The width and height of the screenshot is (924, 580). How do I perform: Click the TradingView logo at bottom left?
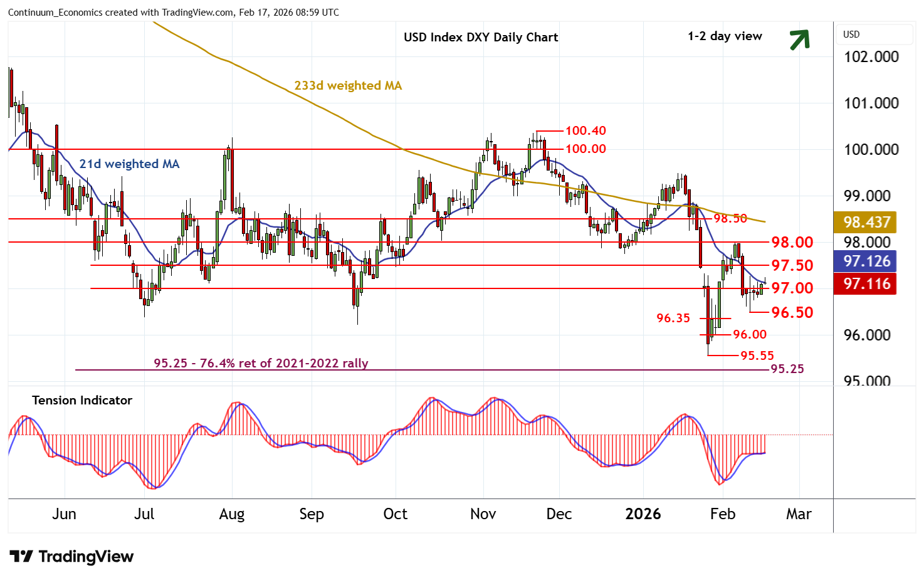(x=71, y=557)
